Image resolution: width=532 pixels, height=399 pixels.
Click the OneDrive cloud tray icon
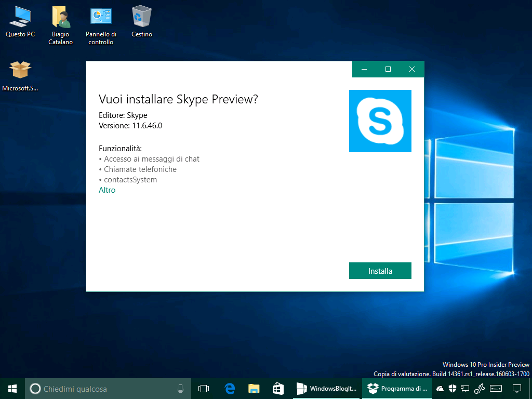(440, 389)
